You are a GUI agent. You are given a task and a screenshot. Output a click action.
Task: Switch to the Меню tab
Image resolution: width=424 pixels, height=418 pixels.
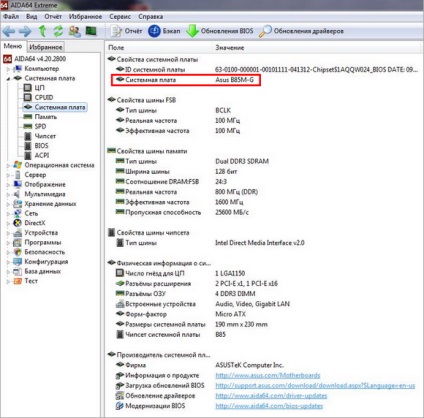click(x=13, y=46)
